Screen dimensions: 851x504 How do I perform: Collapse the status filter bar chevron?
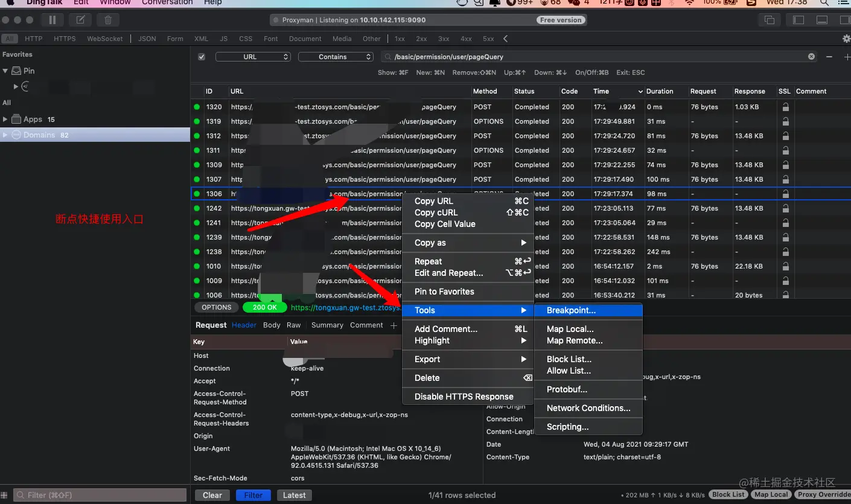[x=505, y=39]
